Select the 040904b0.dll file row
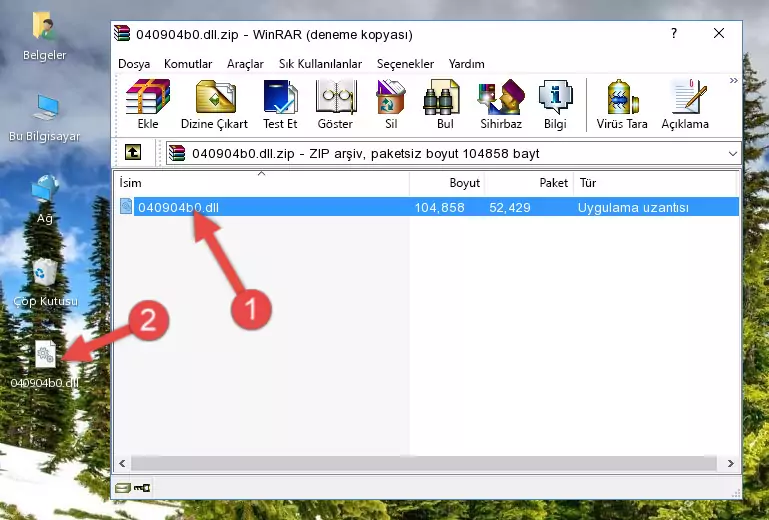This screenshot has height=520, width=769. pyautogui.click(x=427, y=207)
